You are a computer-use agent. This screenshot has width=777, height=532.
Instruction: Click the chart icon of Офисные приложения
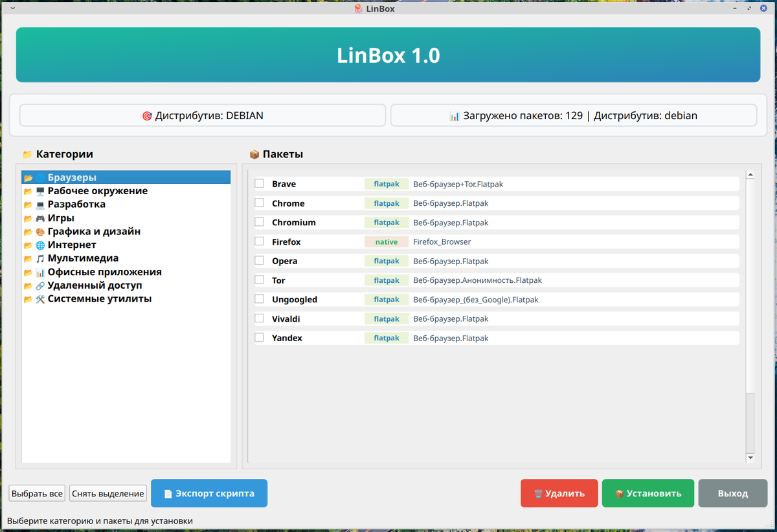pos(40,272)
